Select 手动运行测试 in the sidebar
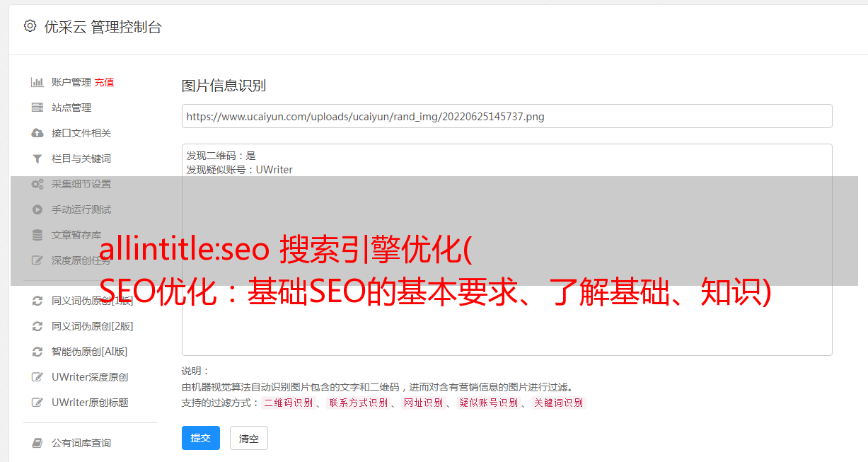 pyautogui.click(x=81, y=209)
